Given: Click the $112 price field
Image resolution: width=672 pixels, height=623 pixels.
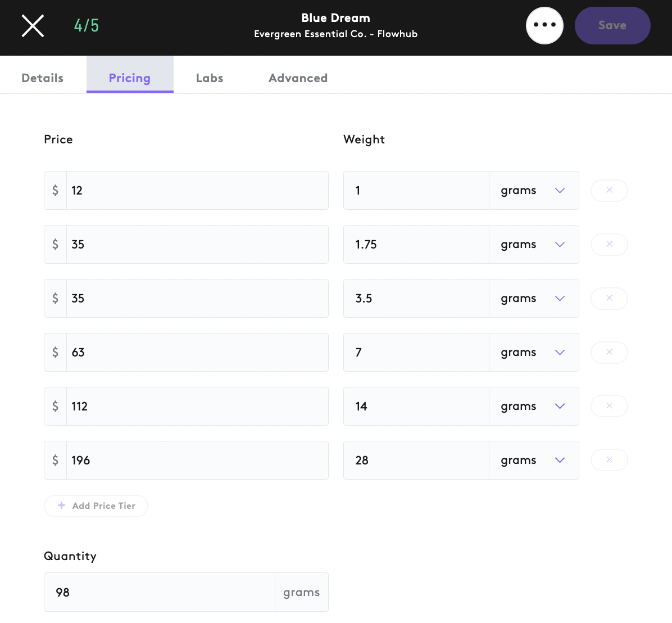Looking at the screenshot, I should pyautogui.click(x=198, y=407).
